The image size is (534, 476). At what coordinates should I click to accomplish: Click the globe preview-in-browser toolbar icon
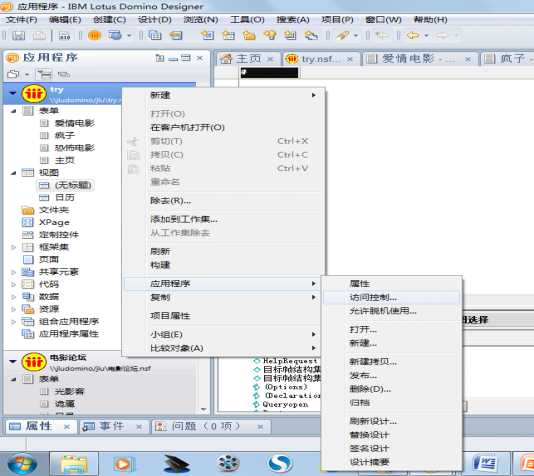[x=115, y=35]
